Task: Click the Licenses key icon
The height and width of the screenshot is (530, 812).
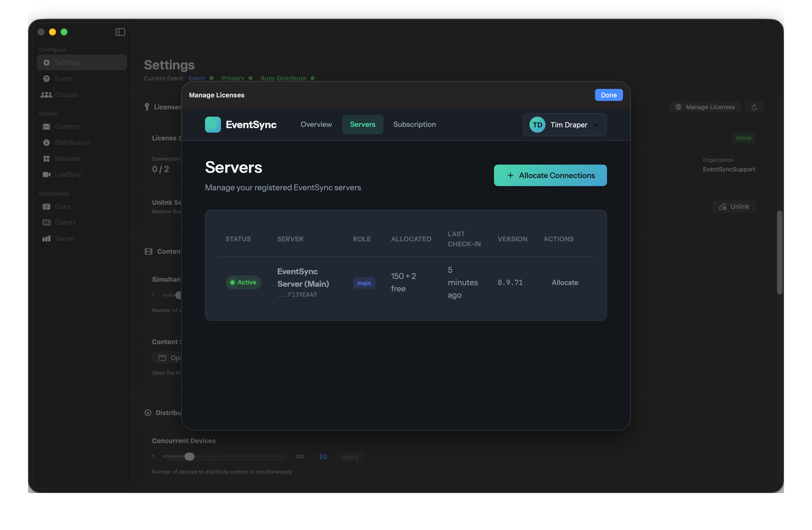Action: [x=147, y=107]
